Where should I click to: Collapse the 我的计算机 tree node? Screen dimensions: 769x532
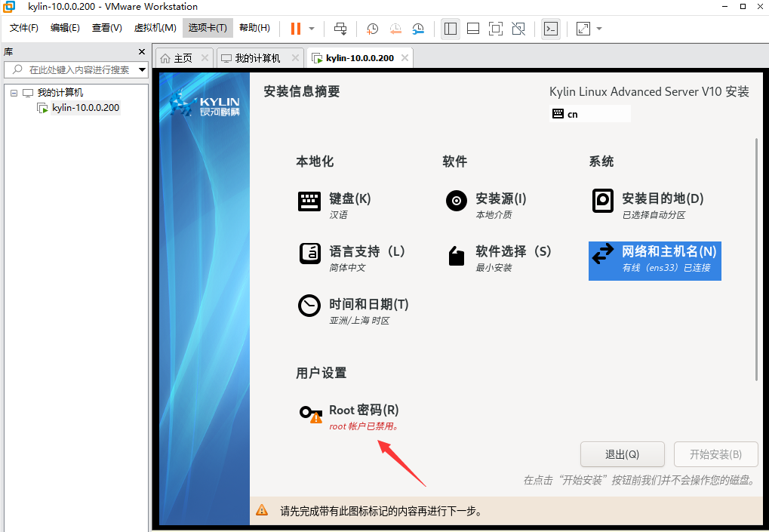pyautogui.click(x=14, y=93)
